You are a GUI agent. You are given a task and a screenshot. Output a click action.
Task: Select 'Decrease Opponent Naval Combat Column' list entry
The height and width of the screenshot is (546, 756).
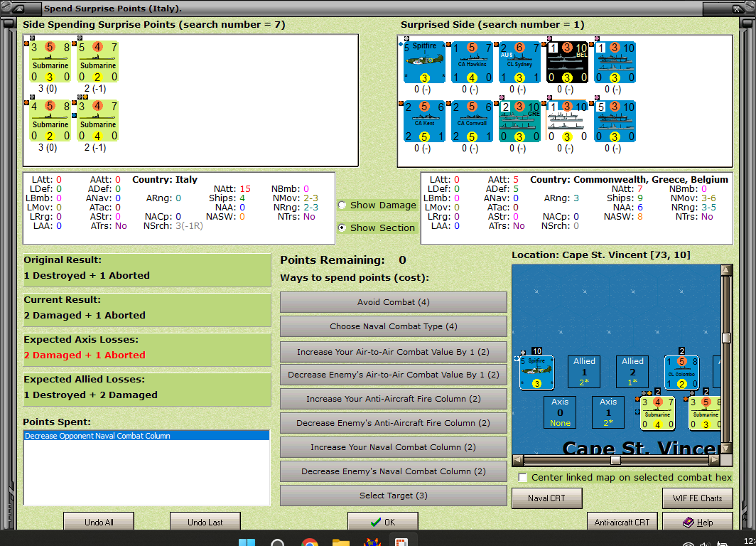point(146,436)
